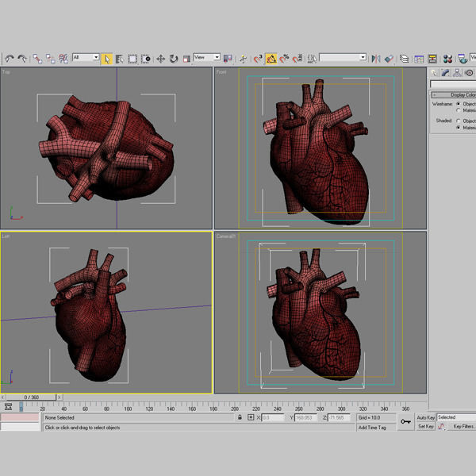This screenshot has height=476, width=476.
Task: Toggle the Spinner Snap icon
Action: [297, 59]
